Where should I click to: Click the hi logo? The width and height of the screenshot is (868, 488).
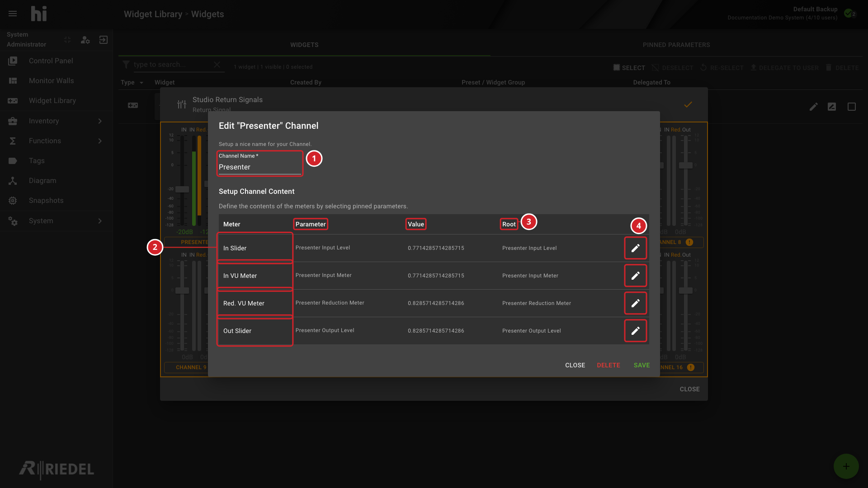(39, 14)
